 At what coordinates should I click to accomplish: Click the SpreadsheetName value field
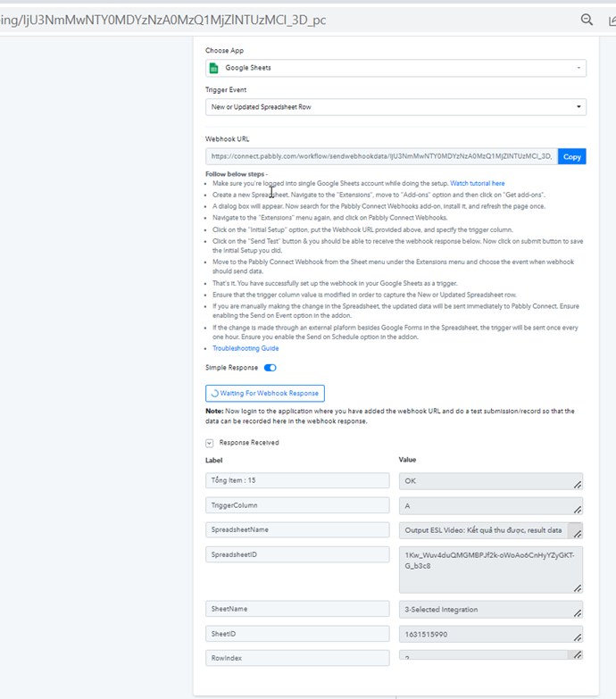pyautogui.click(x=491, y=530)
